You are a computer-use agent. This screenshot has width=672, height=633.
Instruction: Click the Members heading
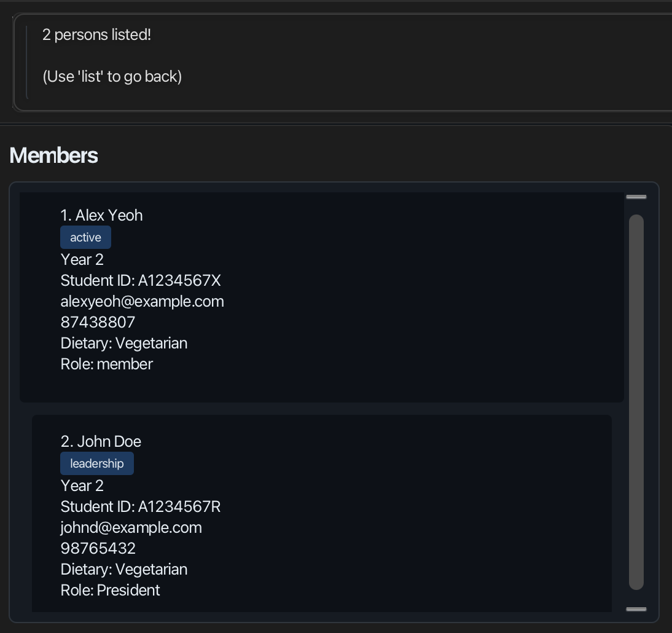pyautogui.click(x=53, y=155)
